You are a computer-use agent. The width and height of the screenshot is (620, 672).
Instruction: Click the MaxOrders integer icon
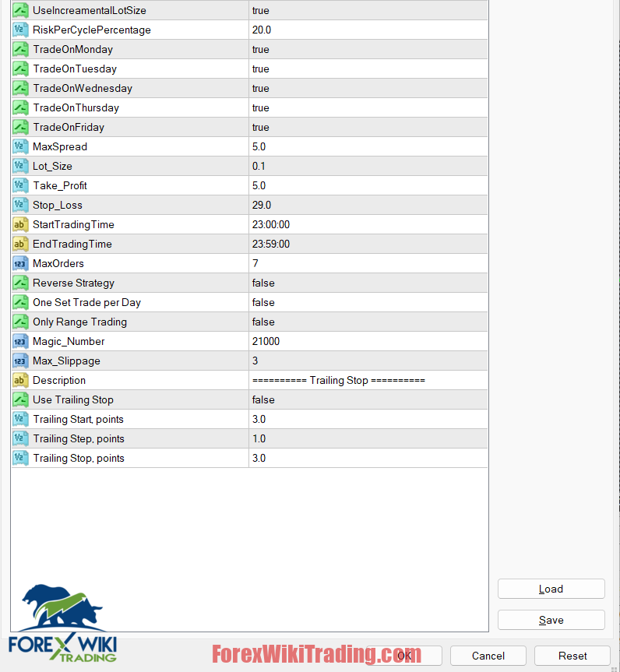pos(20,263)
